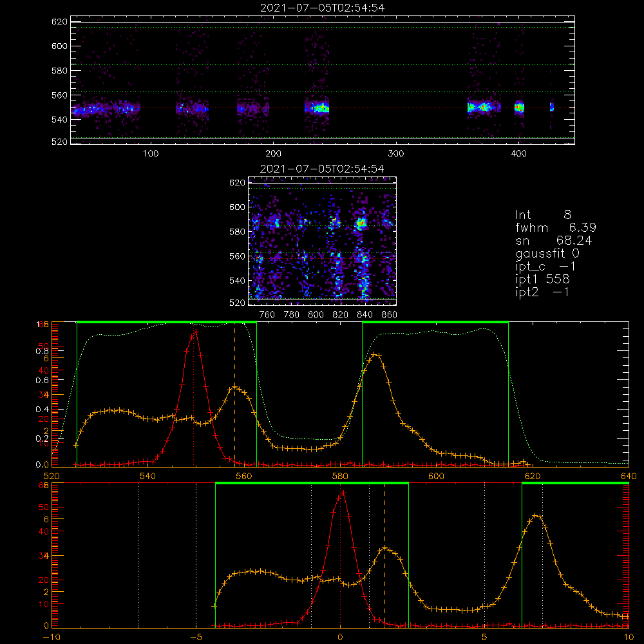Click x-axis label -10 on the bottom plot
Viewport: 644px width, 644px height.
point(52,638)
